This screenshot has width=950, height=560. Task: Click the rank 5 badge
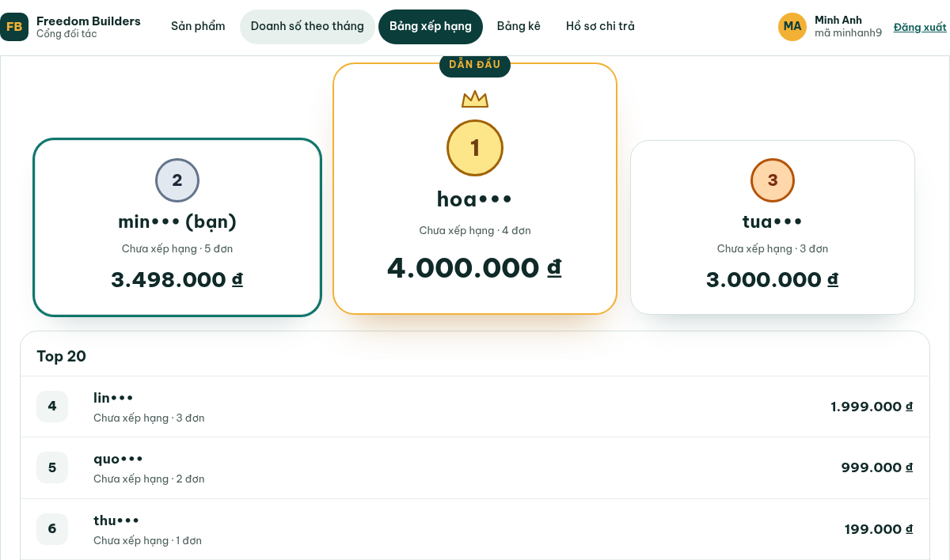[52, 467]
